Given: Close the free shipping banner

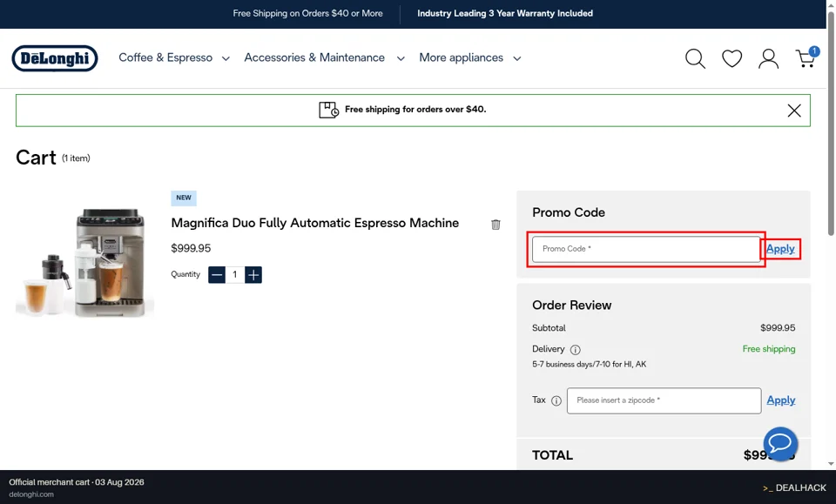Looking at the screenshot, I should pos(794,111).
